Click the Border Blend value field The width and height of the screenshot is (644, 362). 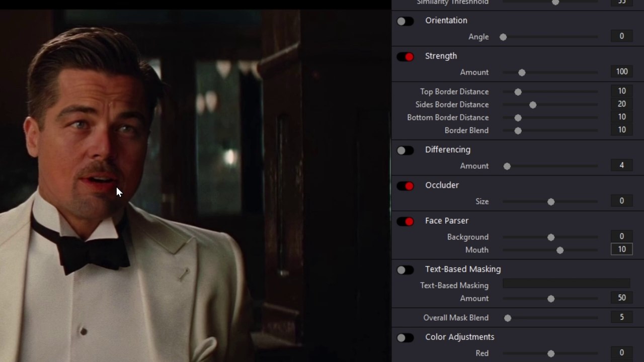pyautogui.click(x=621, y=130)
